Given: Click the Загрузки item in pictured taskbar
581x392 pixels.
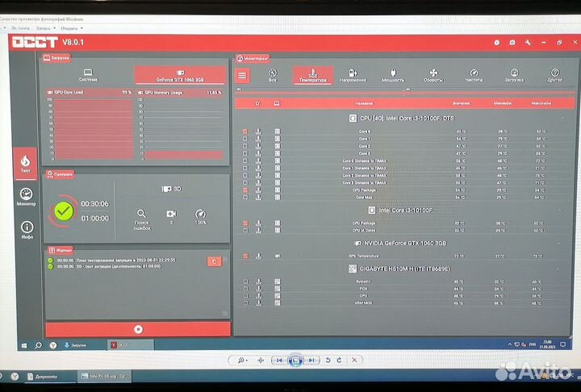Looking at the screenshot, I should click(x=76, y=345).
